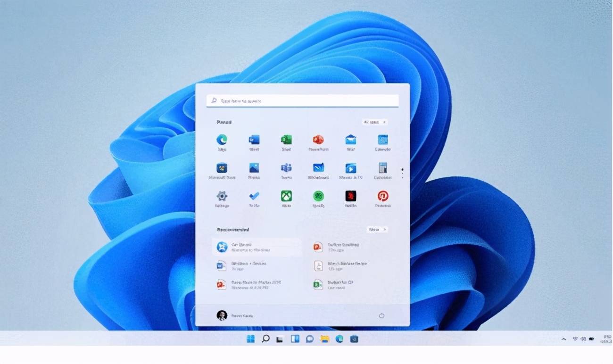
Task: Open the To Do checkmark app
Action: [x=254, y=196]
